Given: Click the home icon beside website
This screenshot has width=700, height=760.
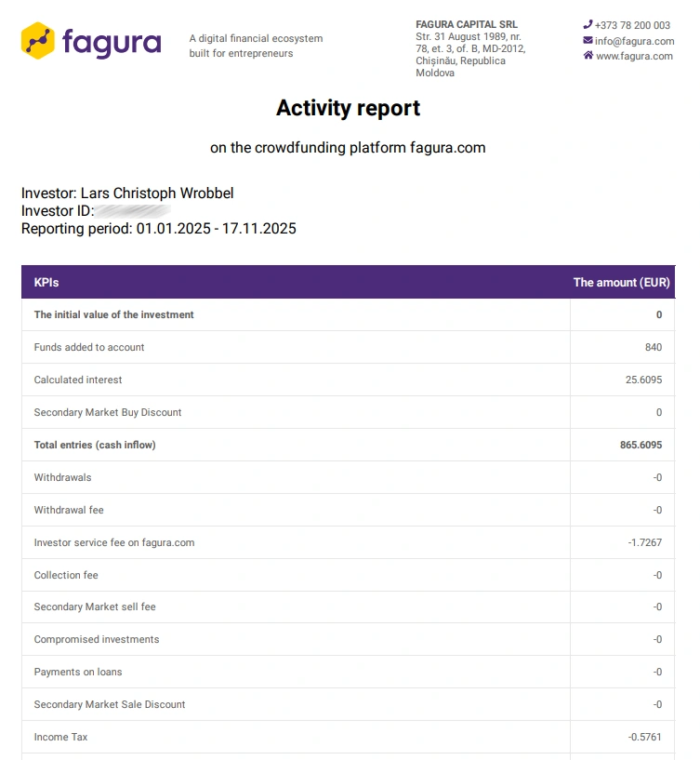Looking at the screenshot, I should [588, 56].
